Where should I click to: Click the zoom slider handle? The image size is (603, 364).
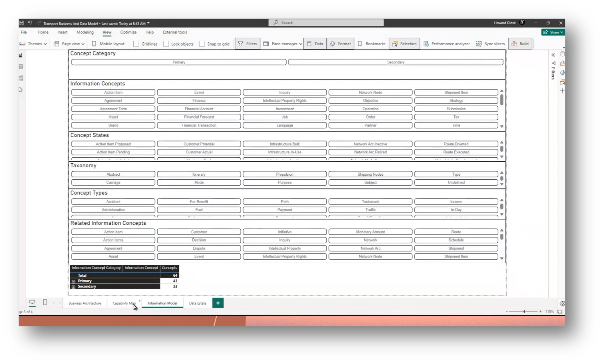tap(524, 312)
